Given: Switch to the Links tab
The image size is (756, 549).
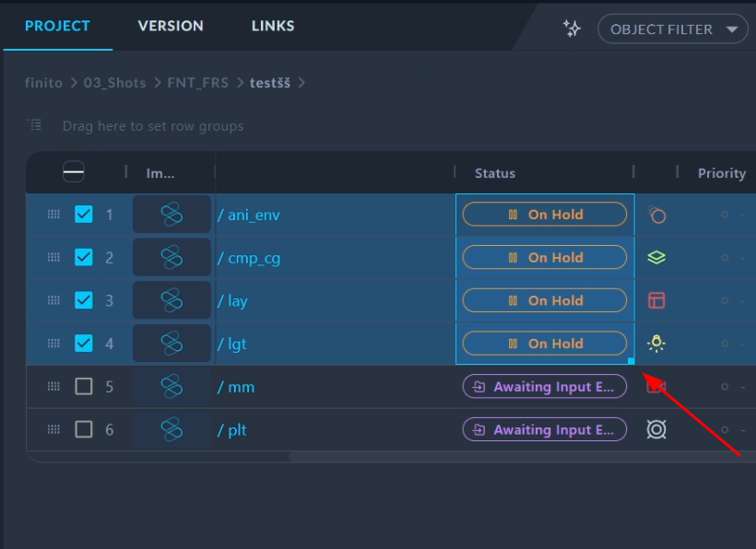Looking at the screenshot, I should 273,26.
